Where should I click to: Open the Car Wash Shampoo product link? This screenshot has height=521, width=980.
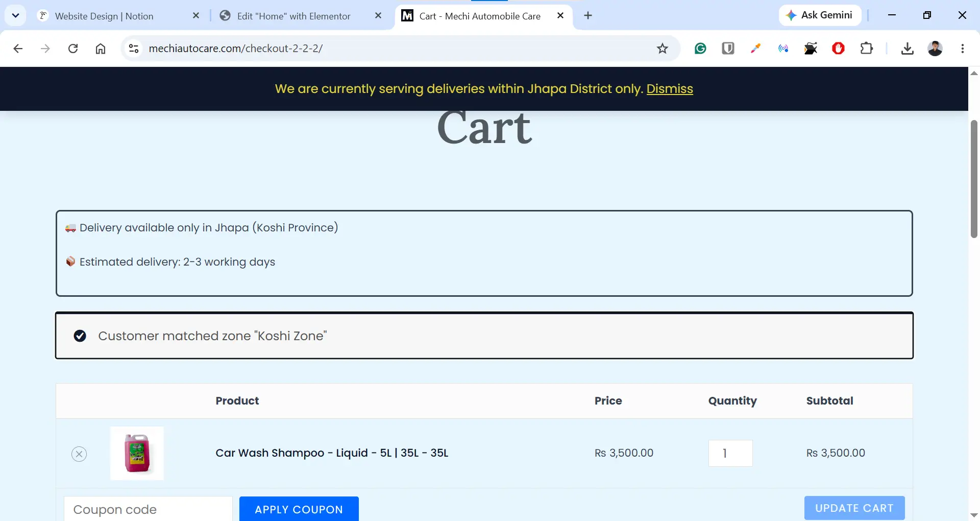332,453
